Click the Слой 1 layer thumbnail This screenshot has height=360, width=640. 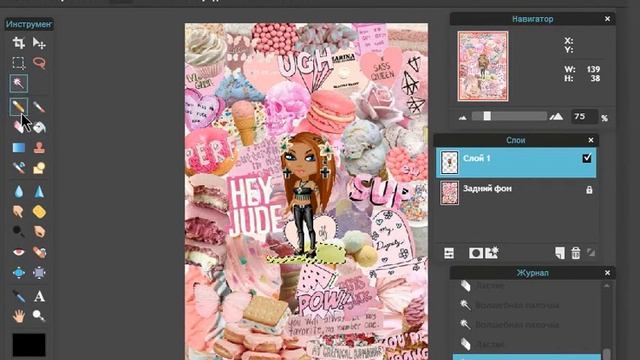(449, 162)
